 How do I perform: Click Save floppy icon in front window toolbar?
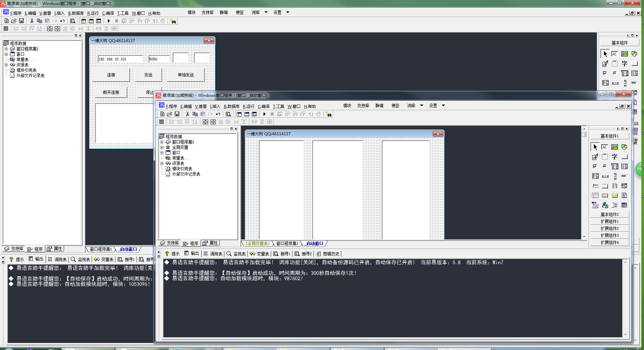177,114
